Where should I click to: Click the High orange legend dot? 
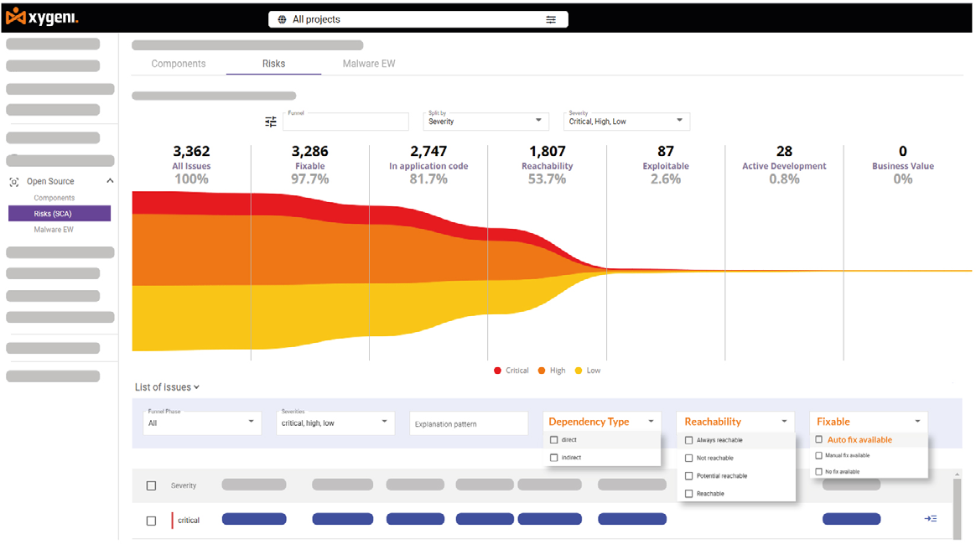coord(542,371)
